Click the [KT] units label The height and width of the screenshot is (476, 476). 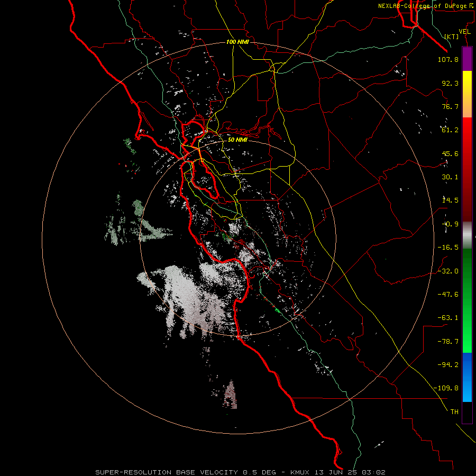(x=452, y=36)
